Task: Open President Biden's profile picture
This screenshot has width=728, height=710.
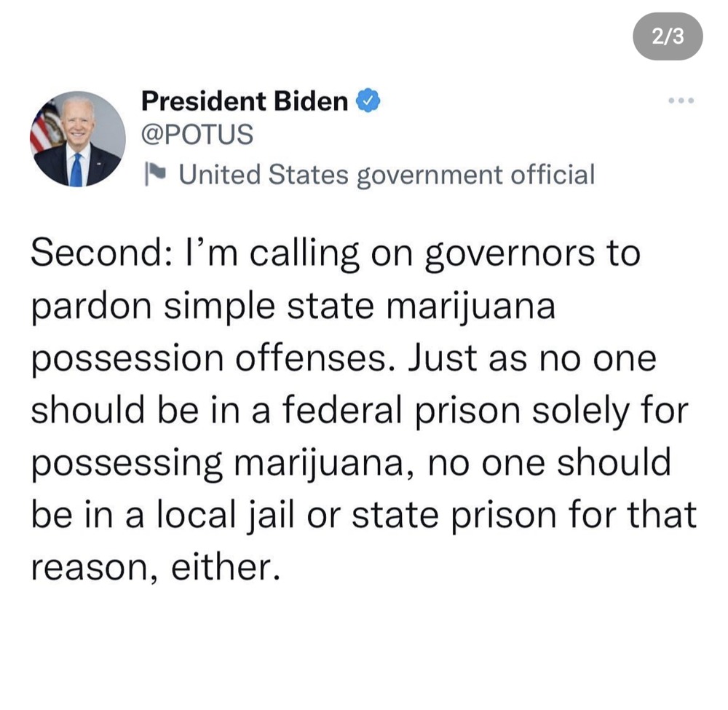Action: tap(77, 138)
